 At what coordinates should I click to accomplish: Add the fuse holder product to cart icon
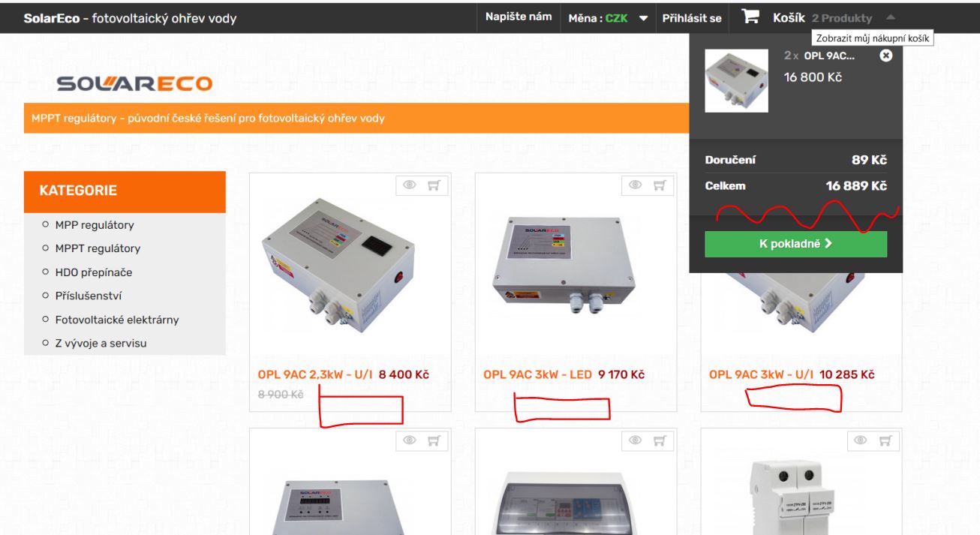(x=884, y=440)
